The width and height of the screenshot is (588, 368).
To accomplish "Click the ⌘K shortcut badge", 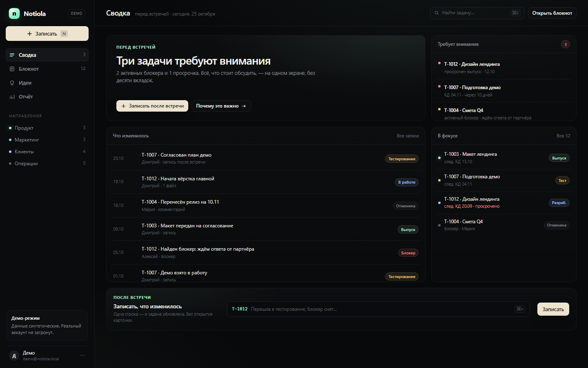I will click(515, 13).
